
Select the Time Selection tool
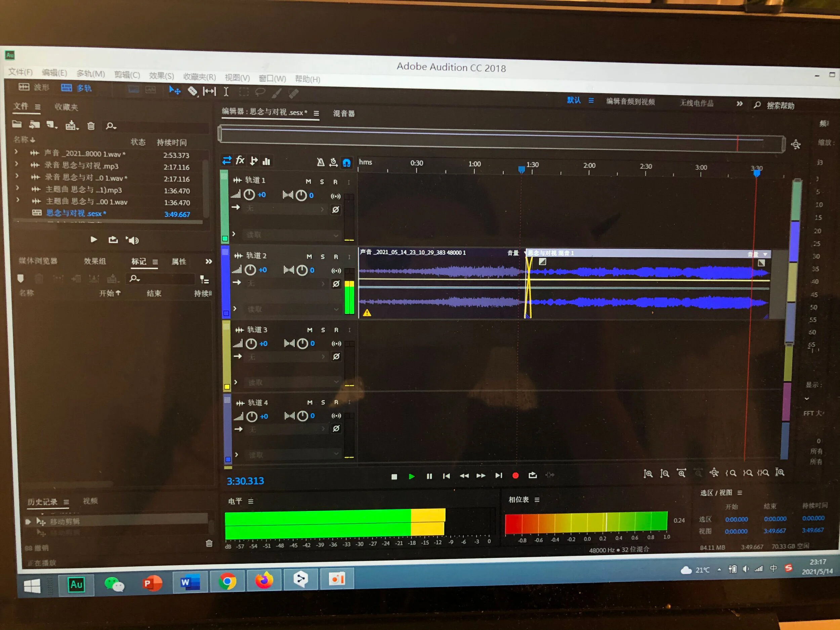[226, 91]
